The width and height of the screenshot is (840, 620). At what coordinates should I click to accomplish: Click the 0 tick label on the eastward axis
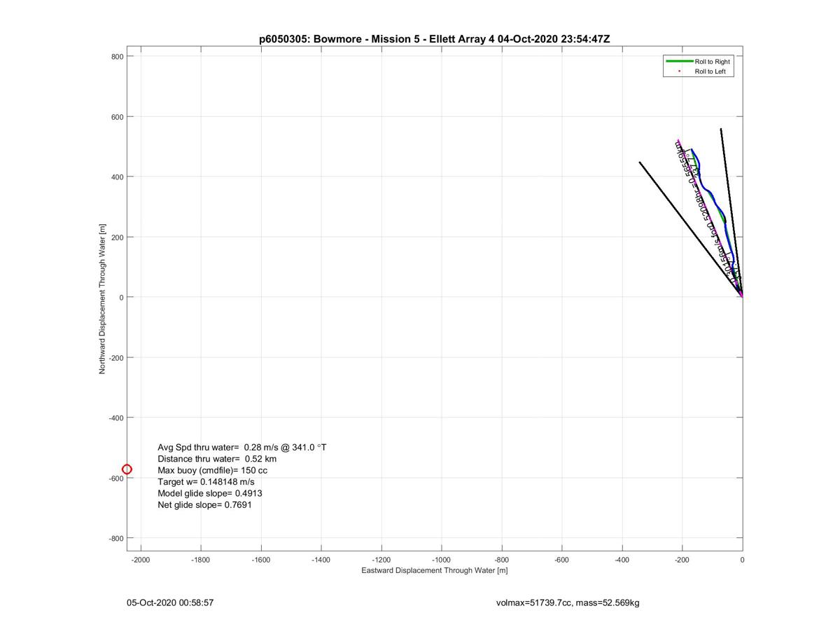[743, 560]
